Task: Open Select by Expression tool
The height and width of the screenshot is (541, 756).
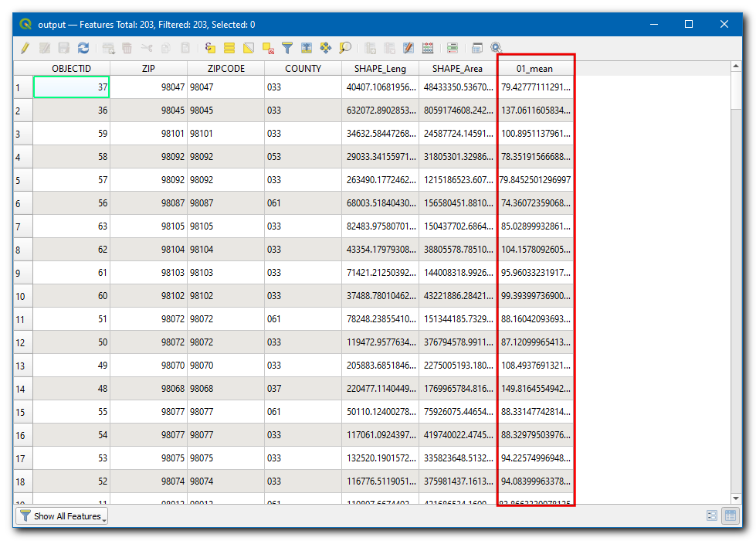Action: pos(210,48)
